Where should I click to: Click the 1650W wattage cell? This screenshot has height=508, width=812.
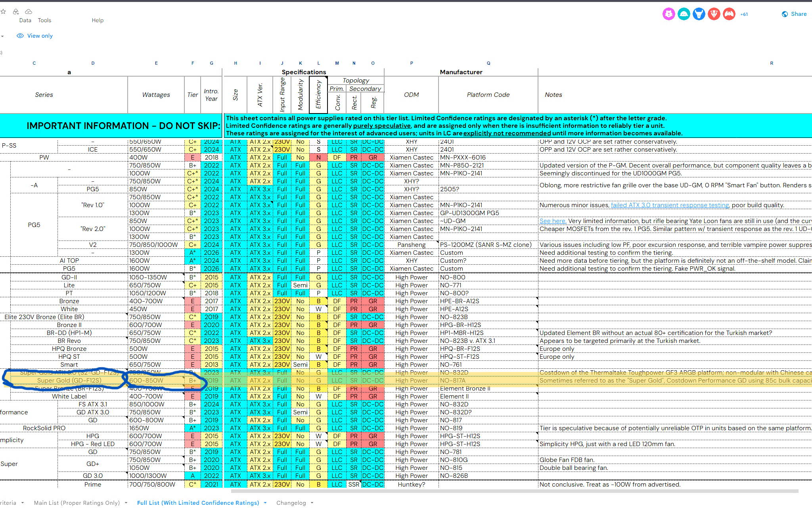[156, 428]
